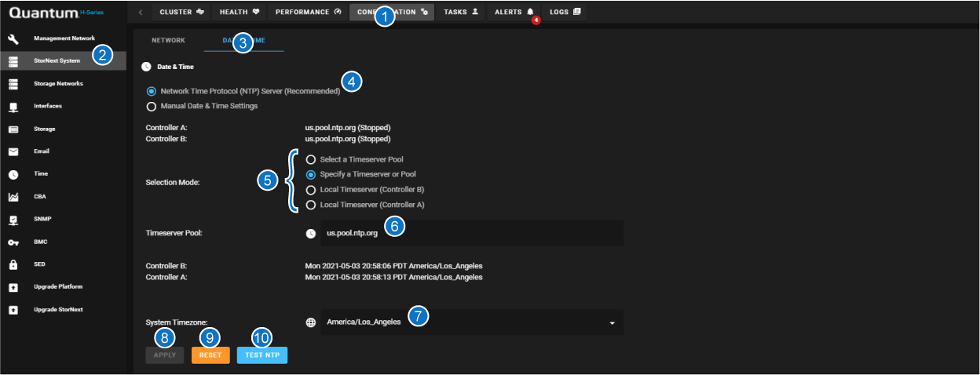Select Manual Date & Time Settings option
This screenshot has height=375, width=980.
(152, 106)
